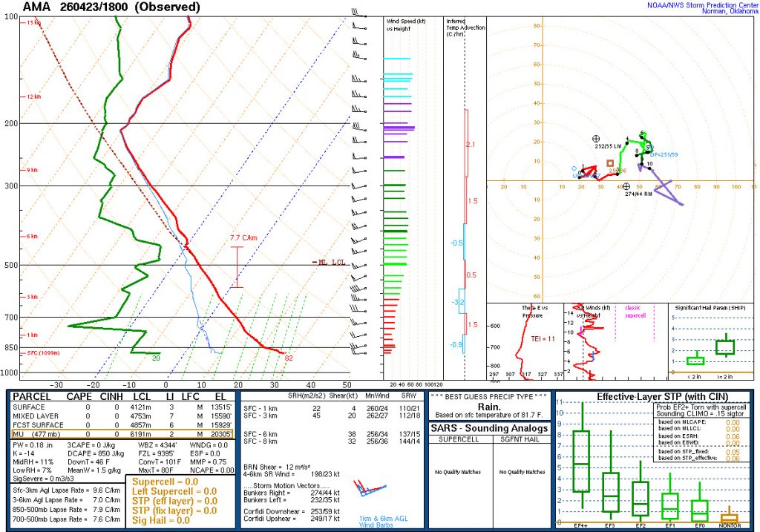Screen dimensions: 760x532
Task: Select the MU (477 mb) parcel row
Action: click(122, 434)
